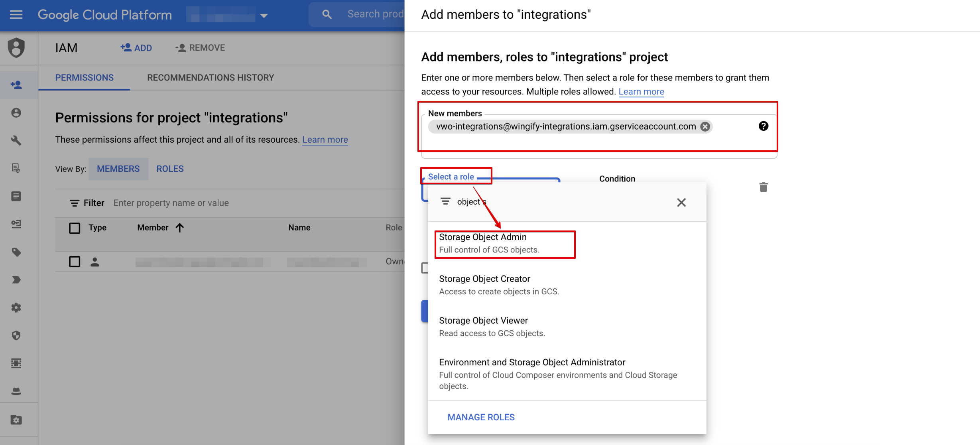Choose Environment and Storage Object Administrator
Screen dimensions: 980x445
[x=567, y=374]
